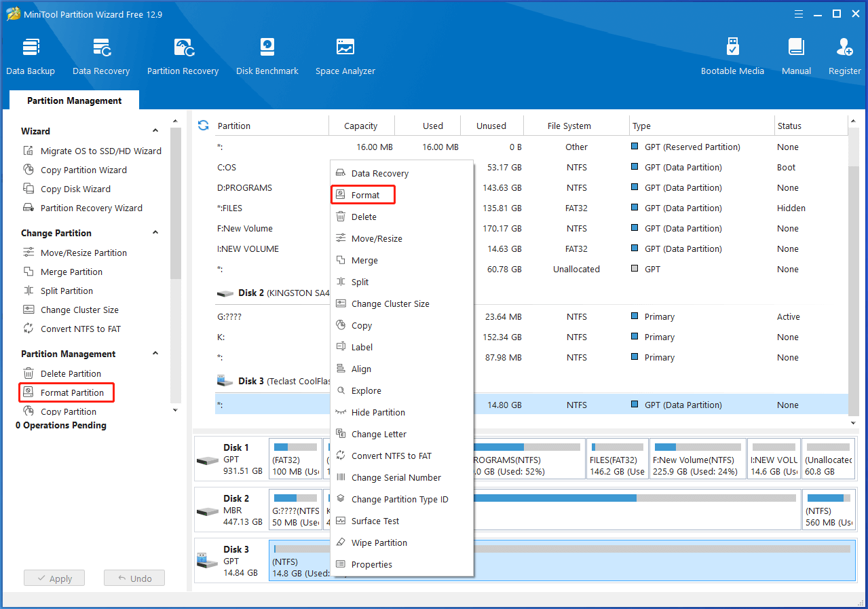The image size is (868, 609).
Task: Start the Data Recovery tool
Action: click(100, 54)
